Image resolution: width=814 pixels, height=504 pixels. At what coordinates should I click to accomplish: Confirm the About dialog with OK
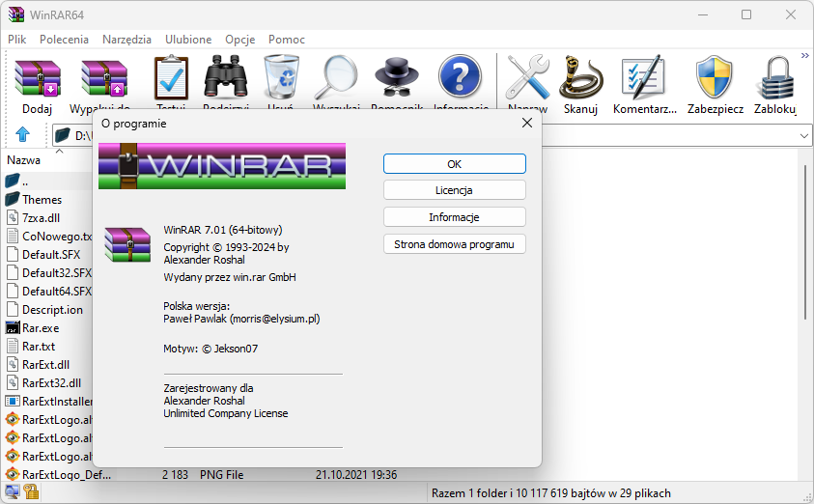(454, 164)
